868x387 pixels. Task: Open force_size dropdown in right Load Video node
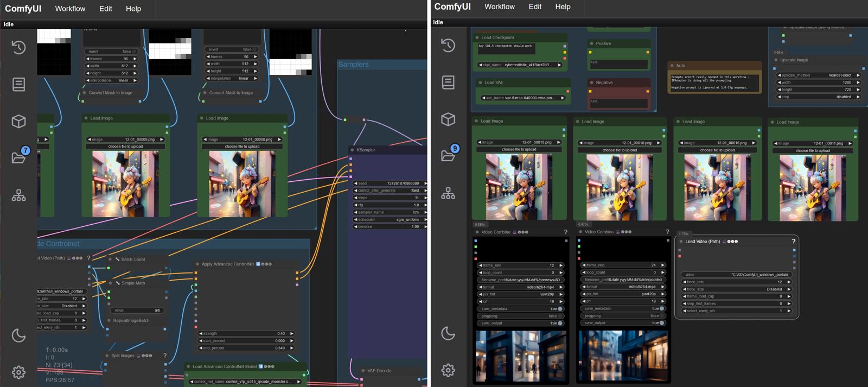pos(736,289)
